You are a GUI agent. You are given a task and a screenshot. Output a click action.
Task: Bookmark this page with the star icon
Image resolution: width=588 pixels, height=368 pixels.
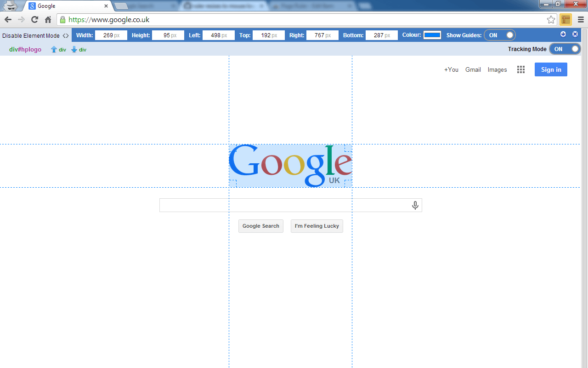(x=551, y=19)
